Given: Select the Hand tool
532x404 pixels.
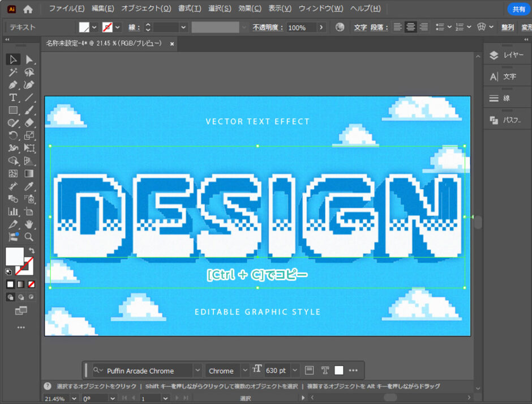Looking at the screenshot, I should pyautogui.click(x=29, y=224).
